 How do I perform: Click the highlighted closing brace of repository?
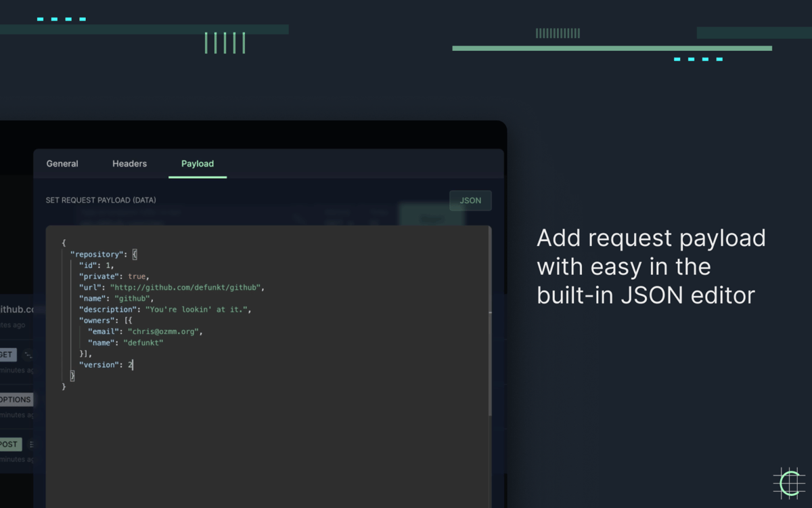click(x=72, y=376)
